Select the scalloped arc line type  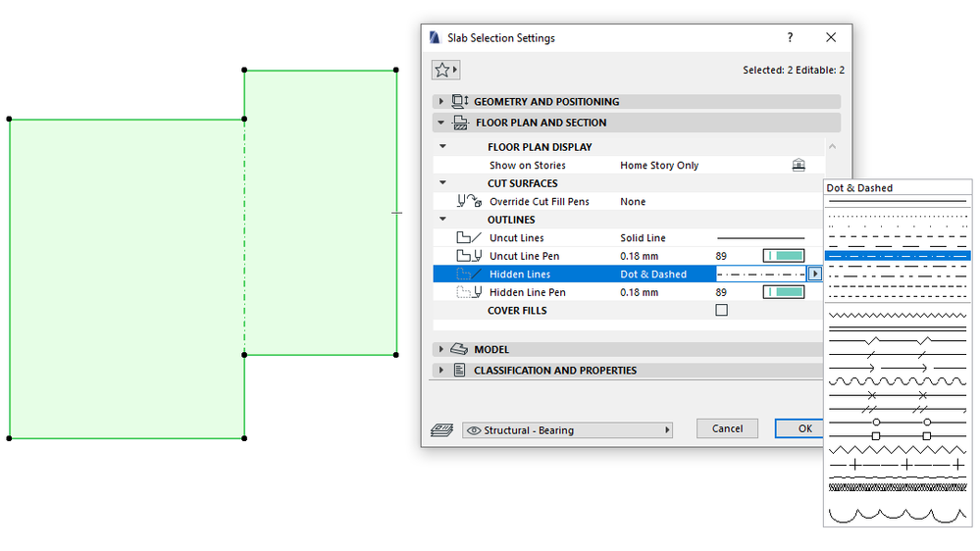pos(898,515)
